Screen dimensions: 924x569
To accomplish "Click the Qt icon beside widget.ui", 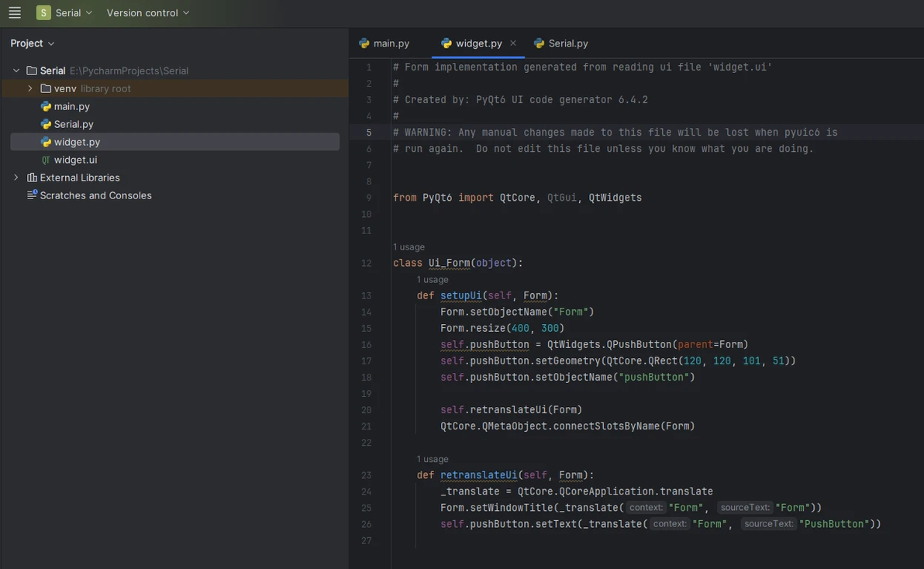I will (x=46, y=160).
